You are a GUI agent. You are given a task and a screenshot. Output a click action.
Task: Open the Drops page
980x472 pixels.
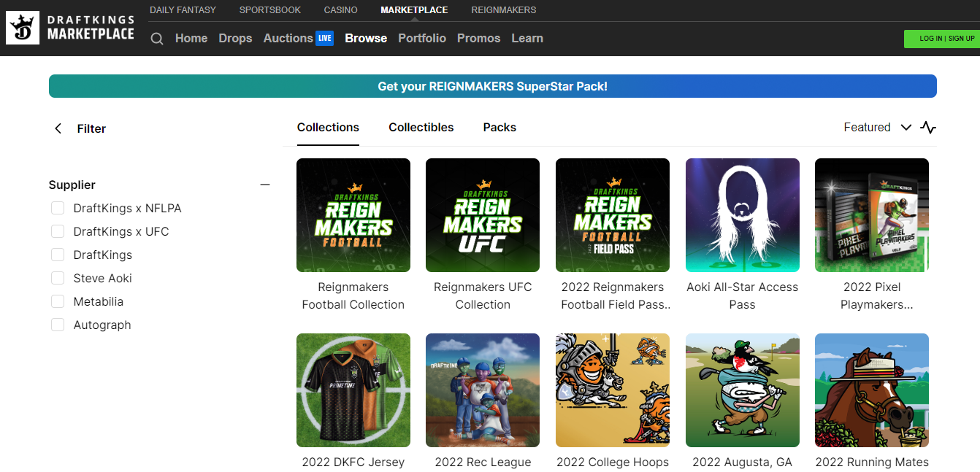[235, 39]
